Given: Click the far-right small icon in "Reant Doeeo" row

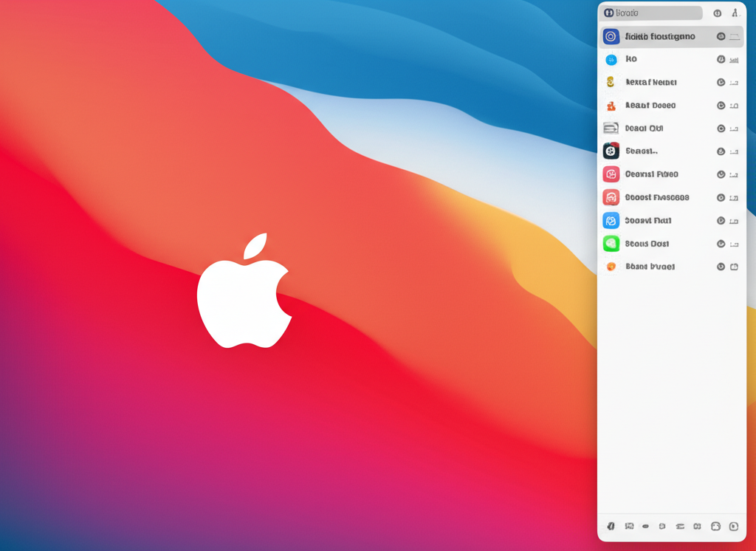Looking at the screenshot, I should pos(734,106).
